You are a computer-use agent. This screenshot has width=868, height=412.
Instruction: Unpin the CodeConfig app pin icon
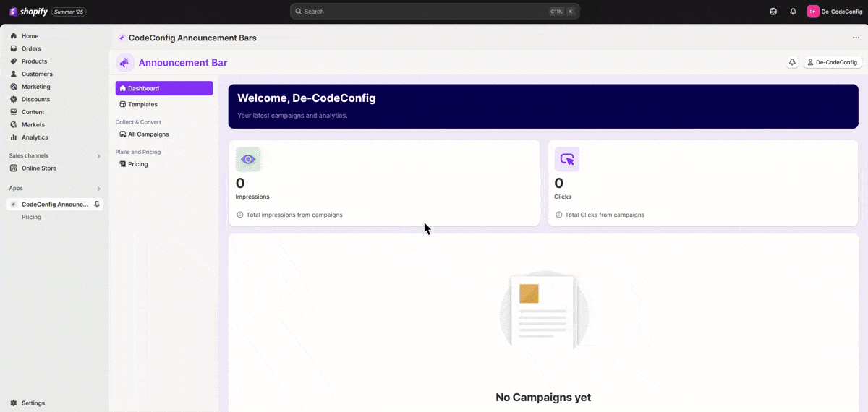pos(97,205)
